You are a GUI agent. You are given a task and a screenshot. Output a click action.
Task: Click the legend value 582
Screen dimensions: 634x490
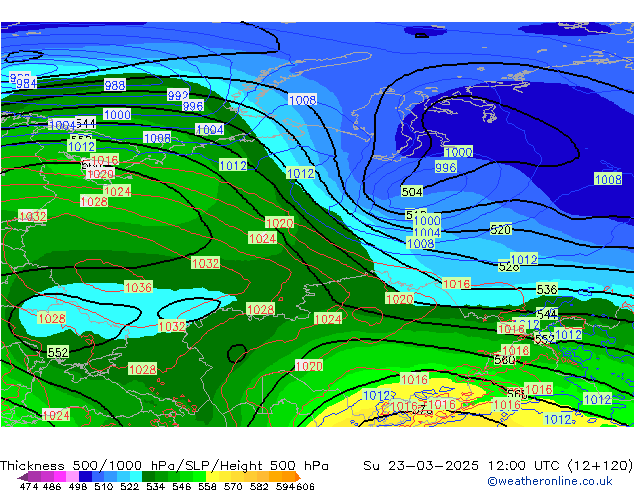(259, 486)
